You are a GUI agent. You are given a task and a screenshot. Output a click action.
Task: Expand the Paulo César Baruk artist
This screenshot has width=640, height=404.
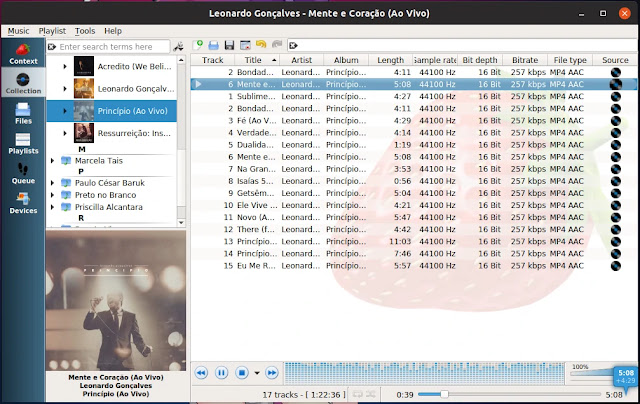(52, 183)
